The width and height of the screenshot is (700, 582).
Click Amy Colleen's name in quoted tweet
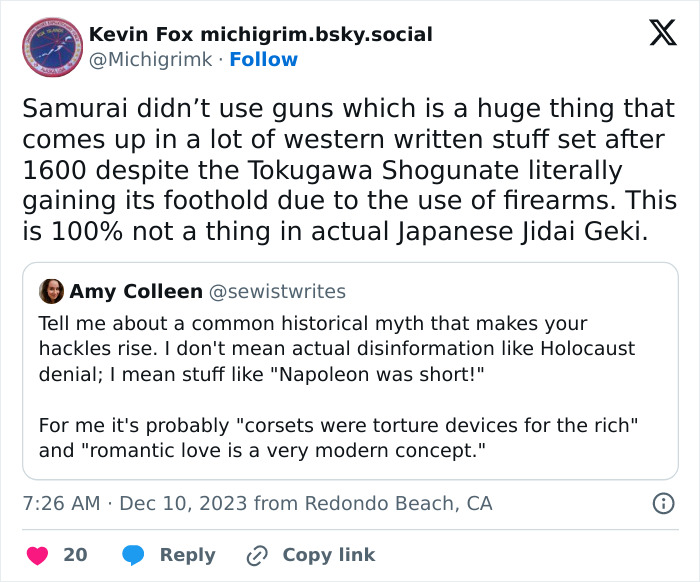pos(135,291)
